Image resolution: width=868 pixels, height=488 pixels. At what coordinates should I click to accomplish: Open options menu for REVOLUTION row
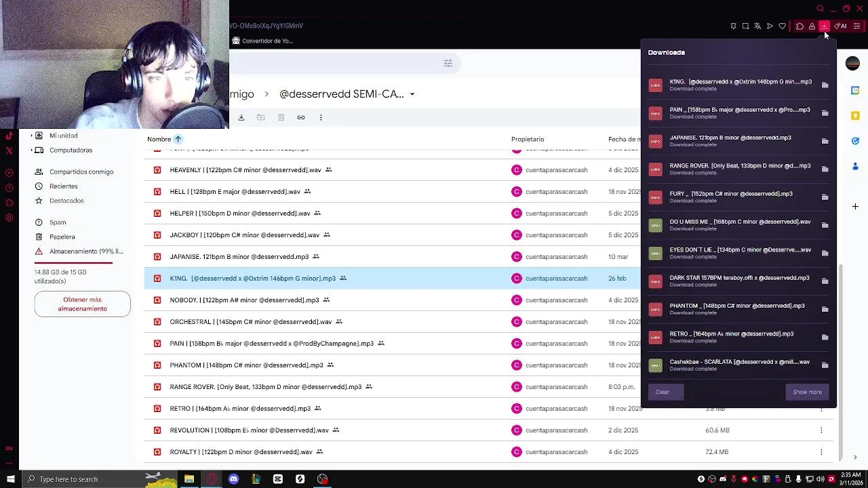point(821,430)
